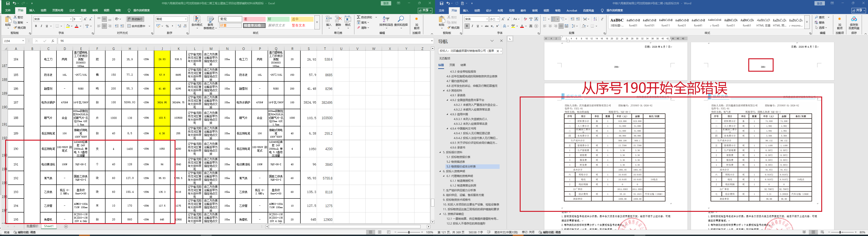
Task: Click the 共享 (Share) button in Excel
Action: 425,10
